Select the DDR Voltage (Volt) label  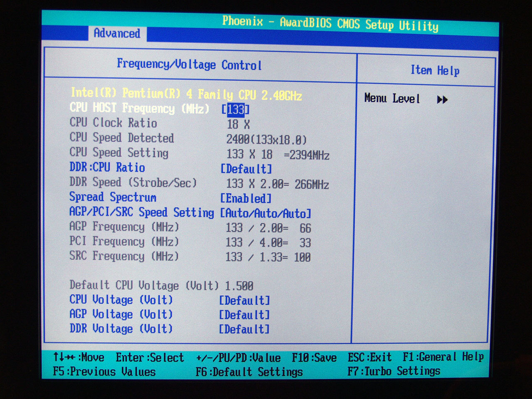tap(121, 328)
